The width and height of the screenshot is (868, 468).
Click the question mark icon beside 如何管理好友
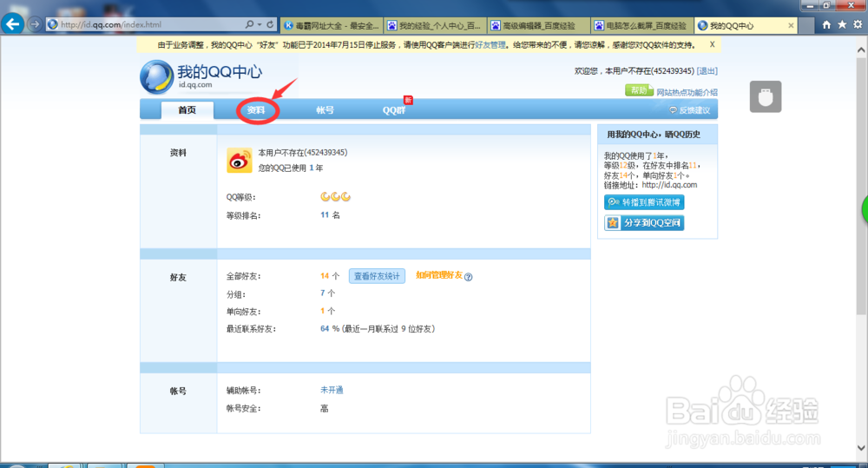coord(469,277)
